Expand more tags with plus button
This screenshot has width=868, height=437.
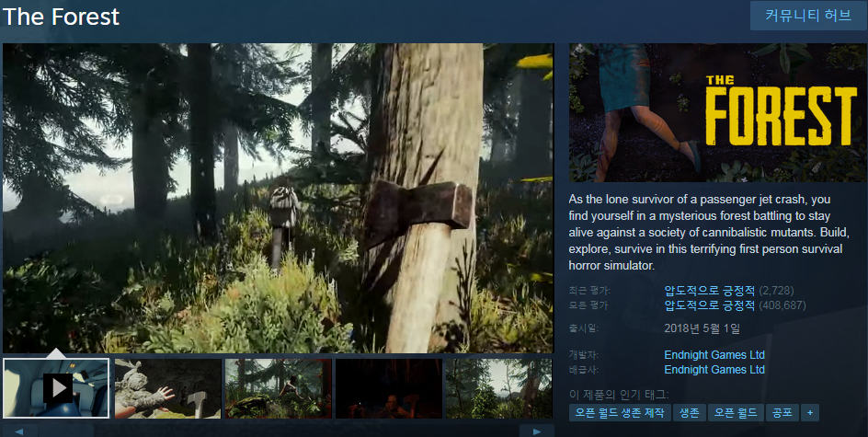[x=810, y=413]
